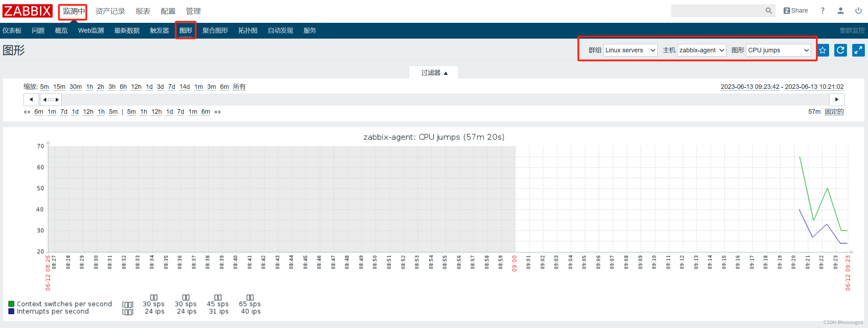This screenshot has height=328, width=868.
Task: Go to 服务 submenu
Action: click(310, 31)
